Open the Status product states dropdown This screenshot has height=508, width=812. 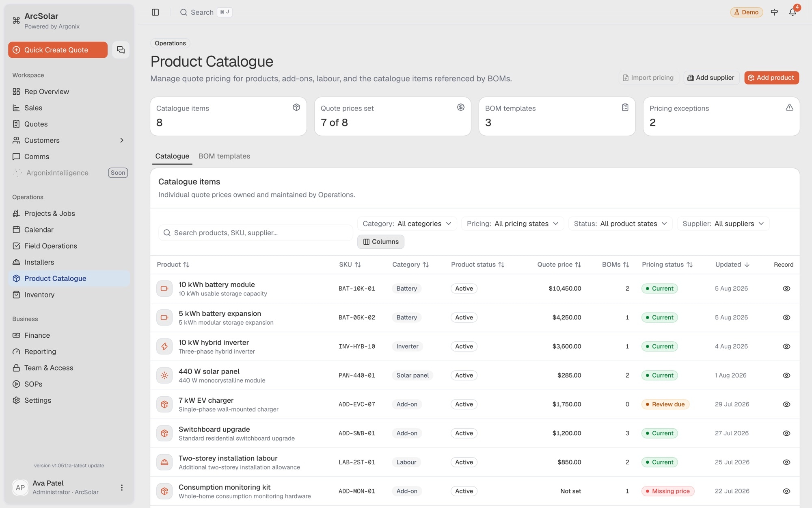(x=620, y=224)
